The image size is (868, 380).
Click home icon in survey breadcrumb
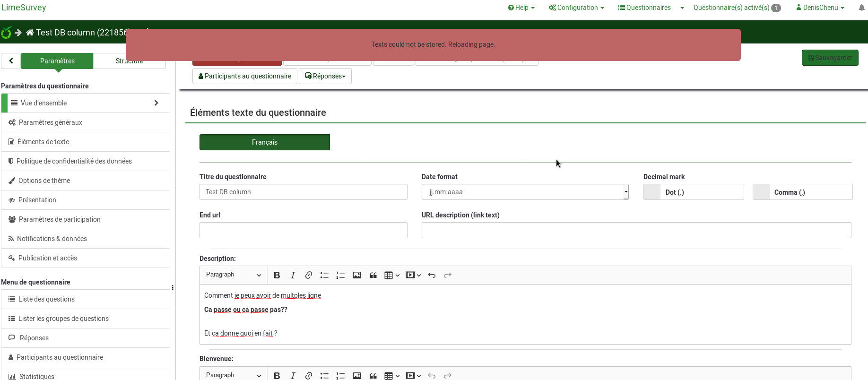pyautogui.click(x=30, y=33)
